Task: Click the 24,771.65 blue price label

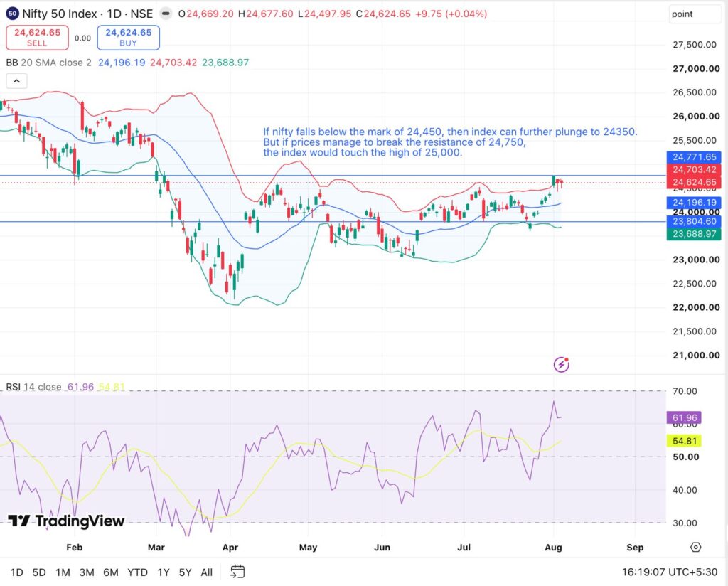Action: coord(694,157)
